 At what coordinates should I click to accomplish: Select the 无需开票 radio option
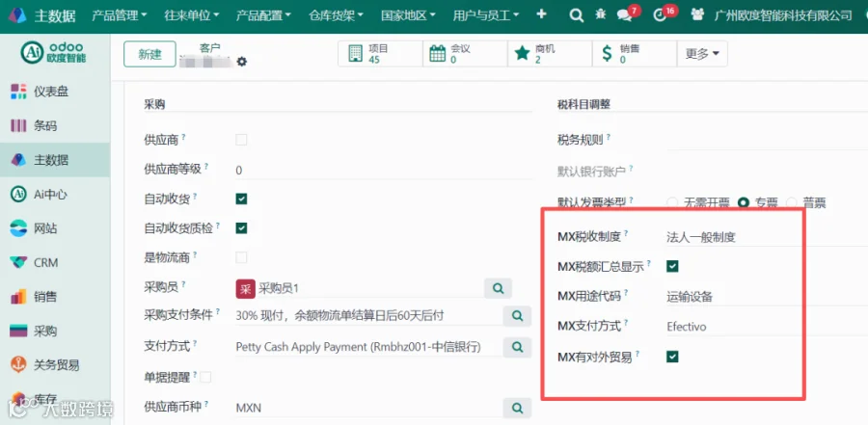[672, 202]
